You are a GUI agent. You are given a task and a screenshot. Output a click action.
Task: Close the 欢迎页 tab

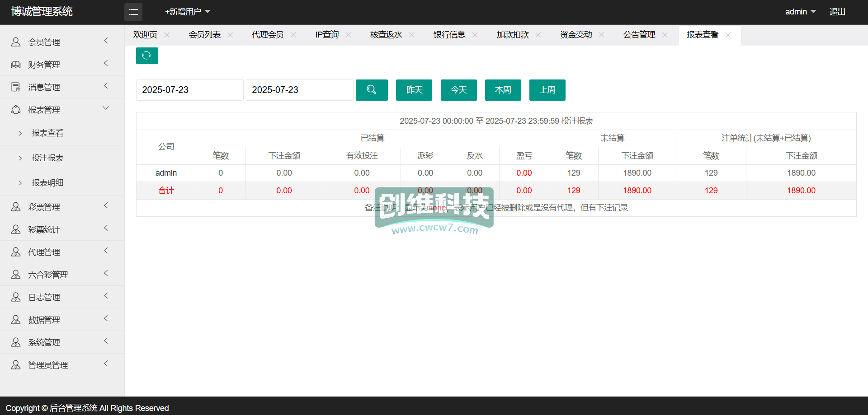coord(167,35)
